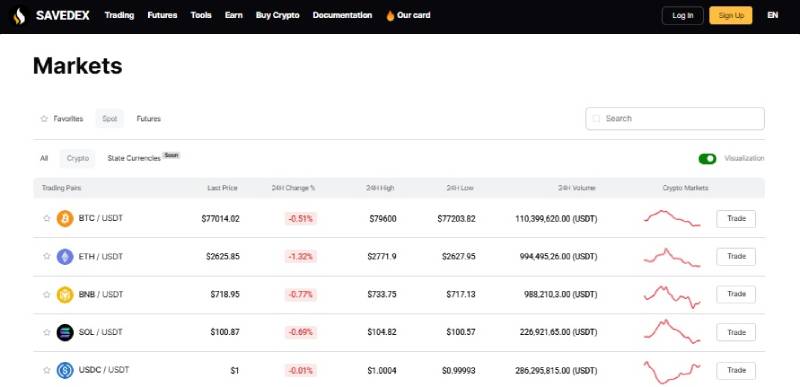Open the Earn menu
The height and width of the screenshot is (387, 800).
234,15
